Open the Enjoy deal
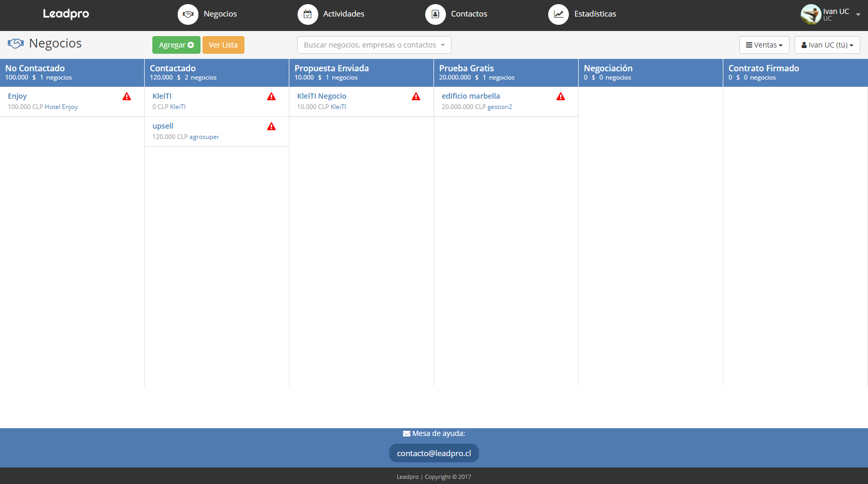This screenshot has width=868, height=484. click(x=17, y=96)
